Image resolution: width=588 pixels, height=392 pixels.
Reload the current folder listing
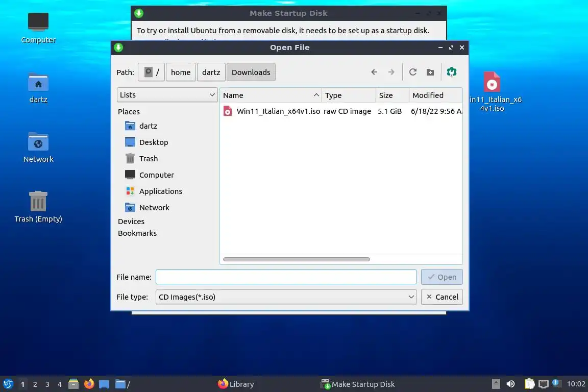coord(413,72)
